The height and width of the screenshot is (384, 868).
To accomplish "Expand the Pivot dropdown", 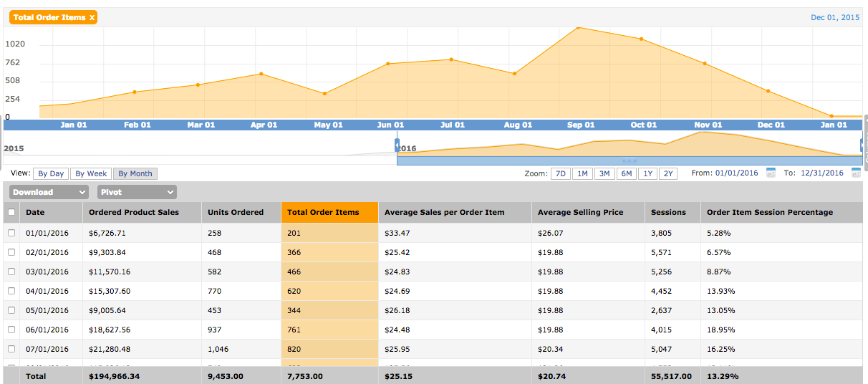I will pos(138,192).
